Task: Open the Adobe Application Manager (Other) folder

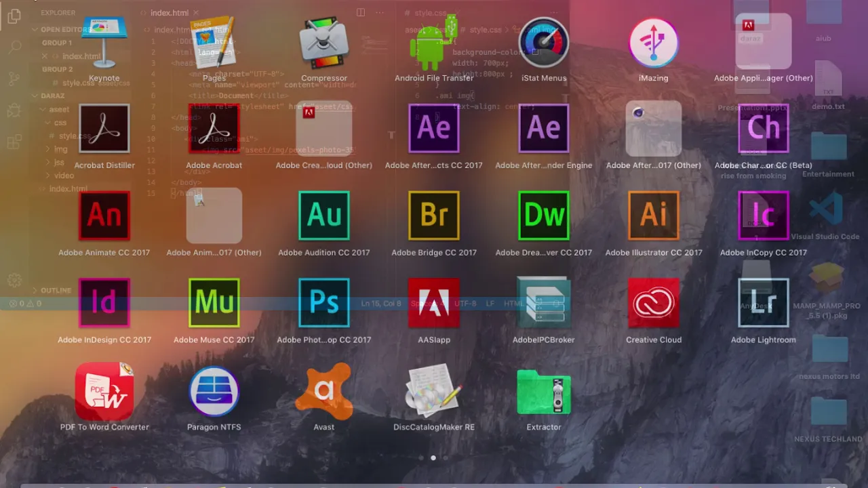Action: click(764, 42)
